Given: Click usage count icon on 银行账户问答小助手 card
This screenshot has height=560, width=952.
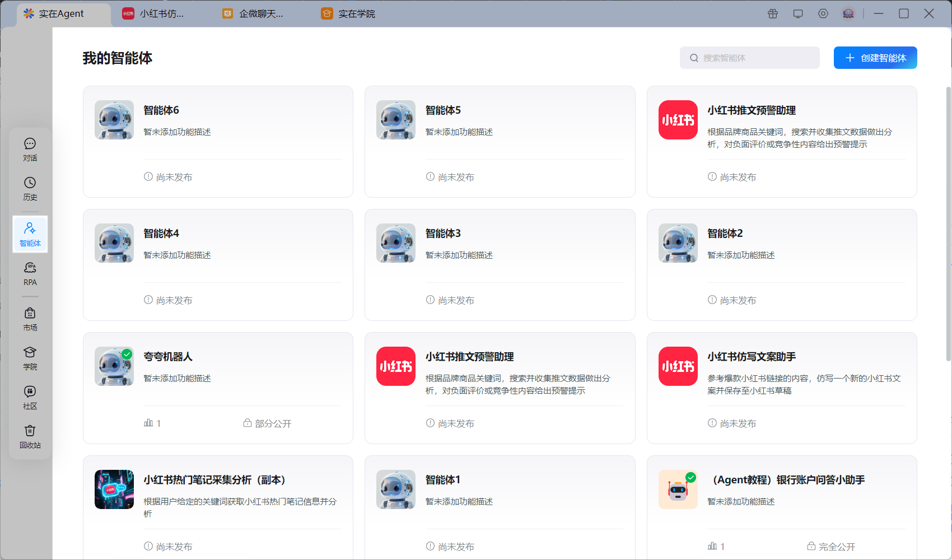Looking at the screenshot, I should [712, 546].
